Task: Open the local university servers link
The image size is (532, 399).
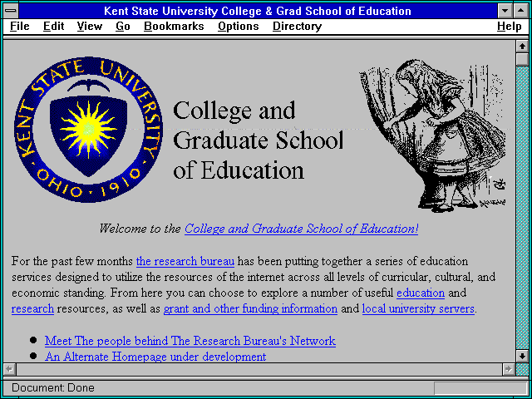Action: pos(418,308)
